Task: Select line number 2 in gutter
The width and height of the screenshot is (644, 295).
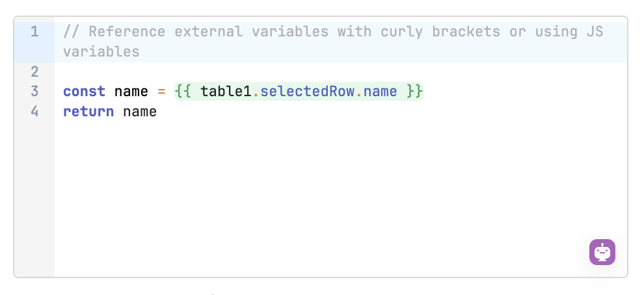Action: [x=34, y=72]
